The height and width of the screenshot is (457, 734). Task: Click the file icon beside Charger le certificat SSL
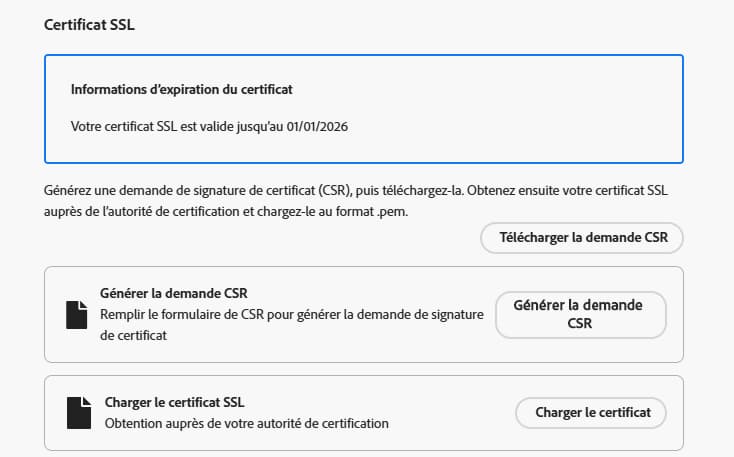[79, 413]
